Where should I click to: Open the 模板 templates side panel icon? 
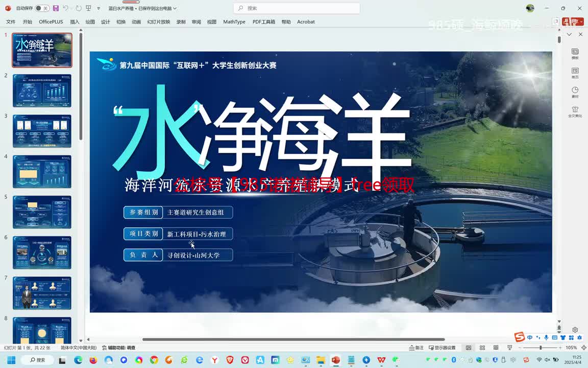(x=575, y=54)
